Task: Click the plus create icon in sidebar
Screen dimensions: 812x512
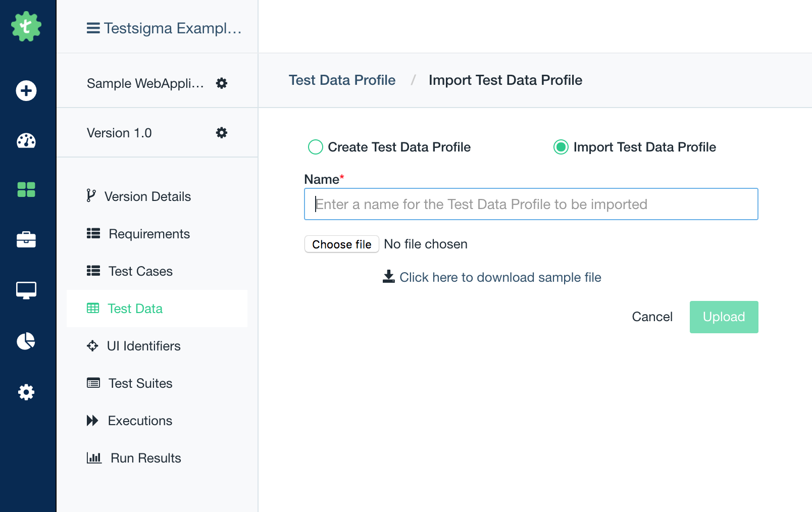Action: 26,91
